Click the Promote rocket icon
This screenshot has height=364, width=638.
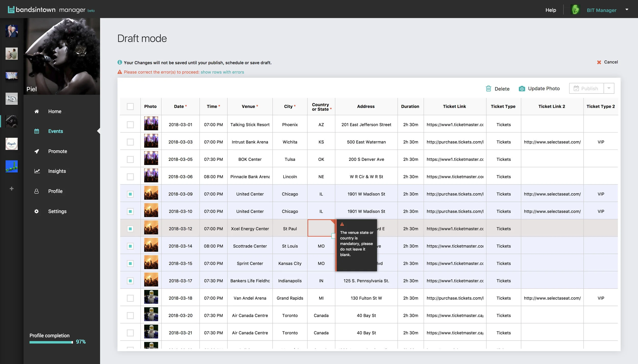click(36, 151)
